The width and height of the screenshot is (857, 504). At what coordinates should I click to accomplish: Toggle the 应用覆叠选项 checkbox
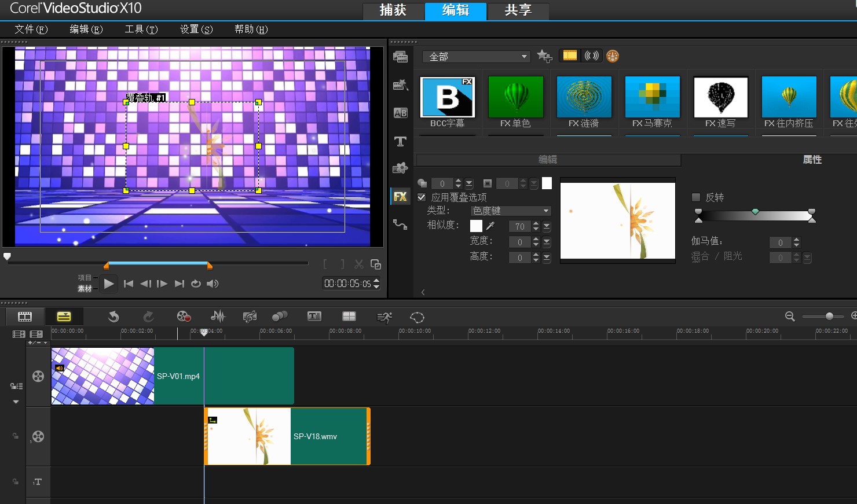pos(422,197)
